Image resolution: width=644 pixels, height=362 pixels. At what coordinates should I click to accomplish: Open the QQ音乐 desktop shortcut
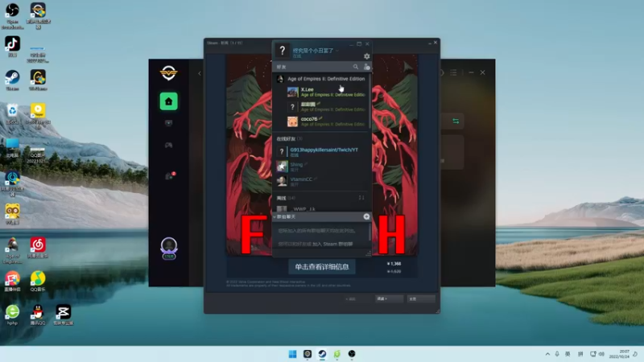(38, 281)
